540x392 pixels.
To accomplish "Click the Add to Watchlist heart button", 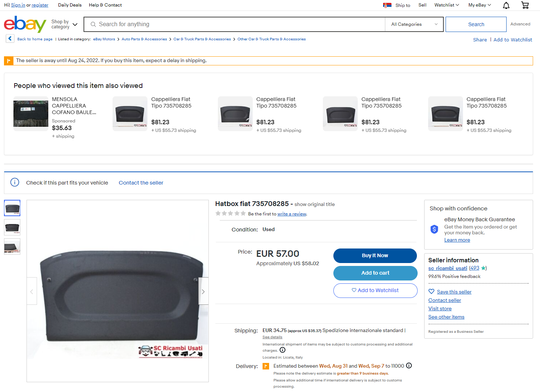I will pyautogui.click(x=375, y=290).
